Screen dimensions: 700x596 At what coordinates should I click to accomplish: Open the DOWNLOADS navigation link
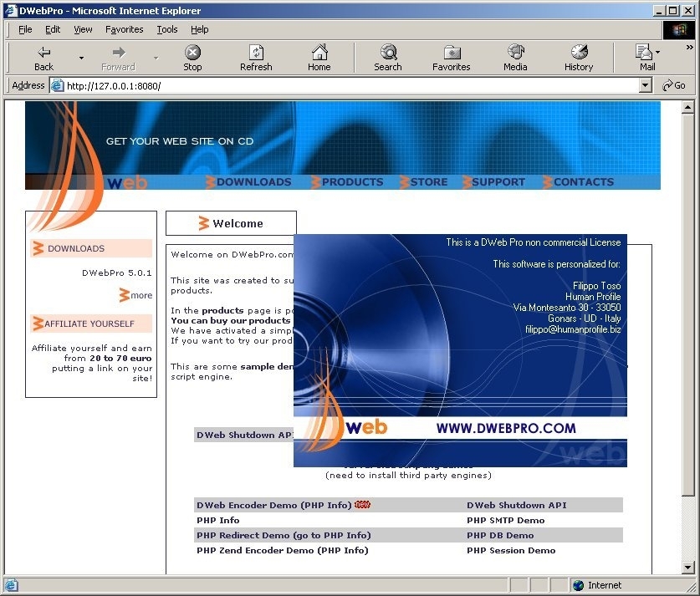(248, 182)
